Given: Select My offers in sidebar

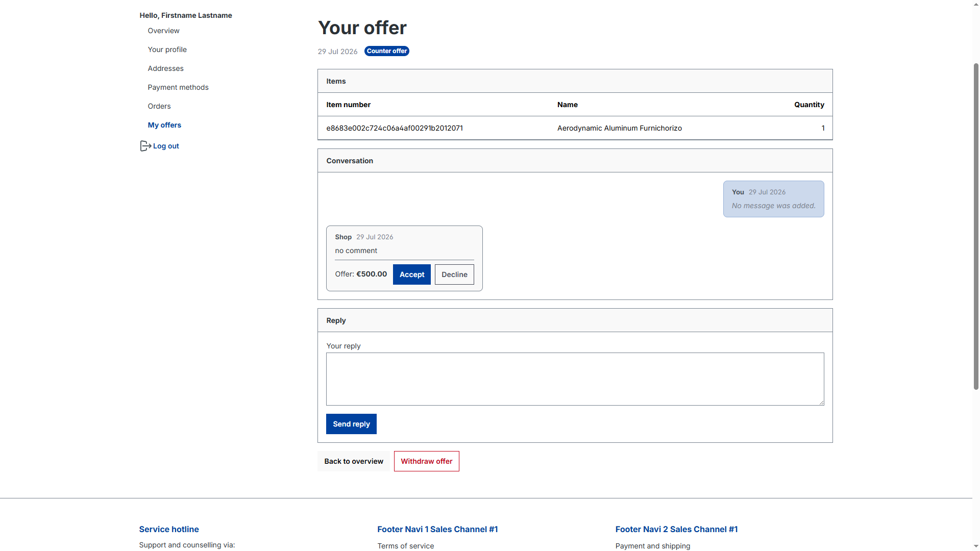Looking at the screenshot, I should tap(164, 125).
